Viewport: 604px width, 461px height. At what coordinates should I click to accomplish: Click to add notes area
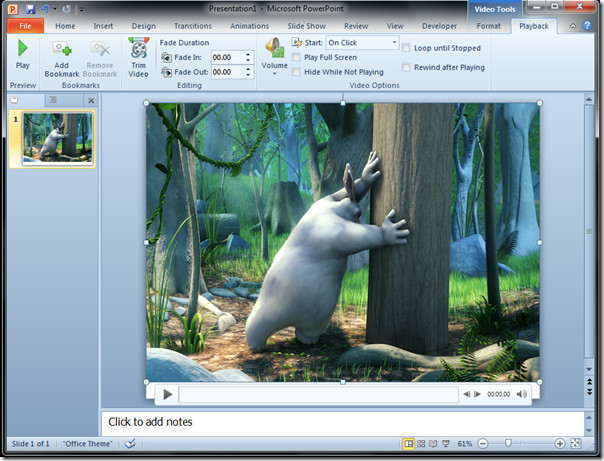(x=343, y=422)
